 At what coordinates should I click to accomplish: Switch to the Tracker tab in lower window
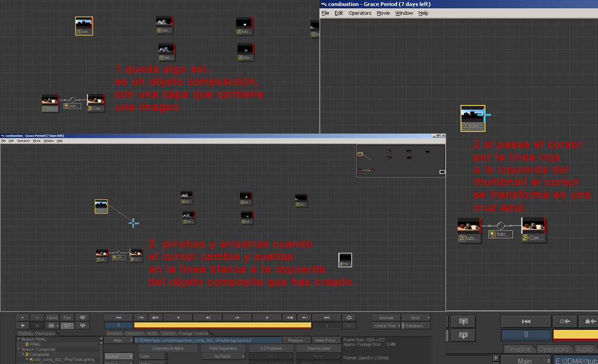[168, 334]
